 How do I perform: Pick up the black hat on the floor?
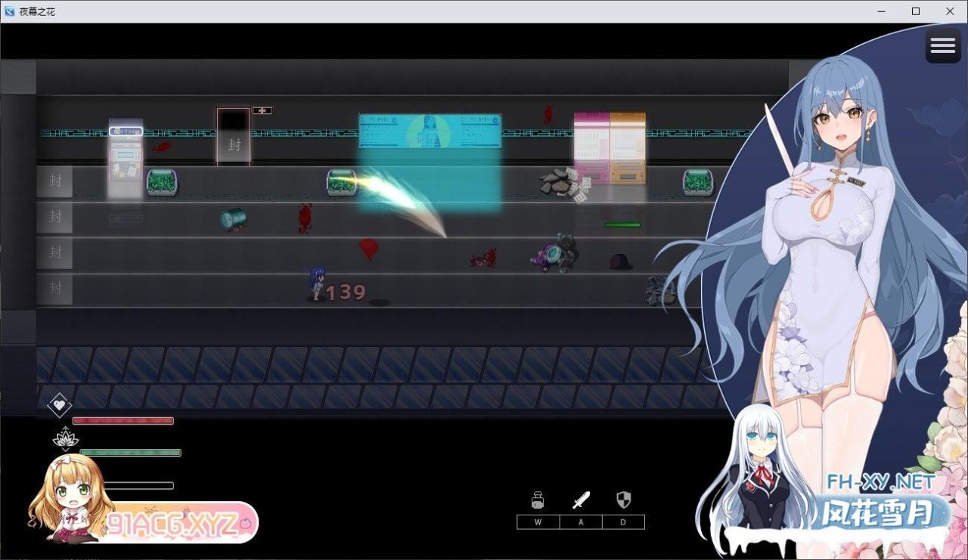(621, 261)
